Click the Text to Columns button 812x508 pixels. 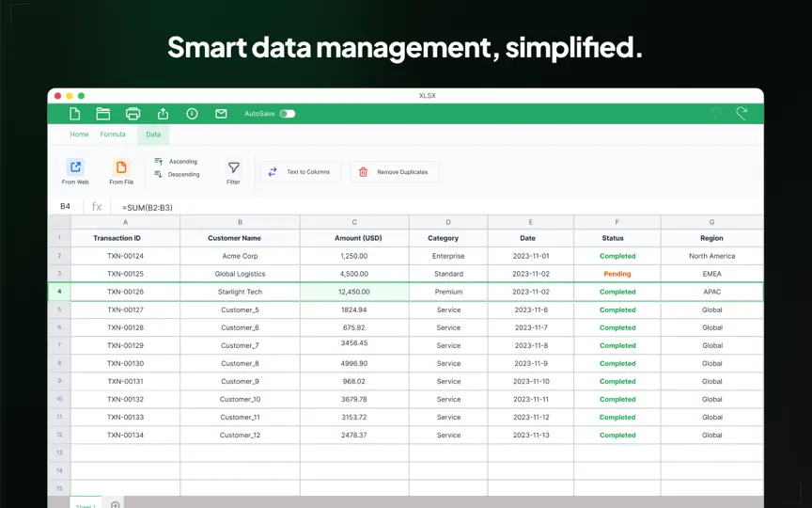[x=301, y=172]
